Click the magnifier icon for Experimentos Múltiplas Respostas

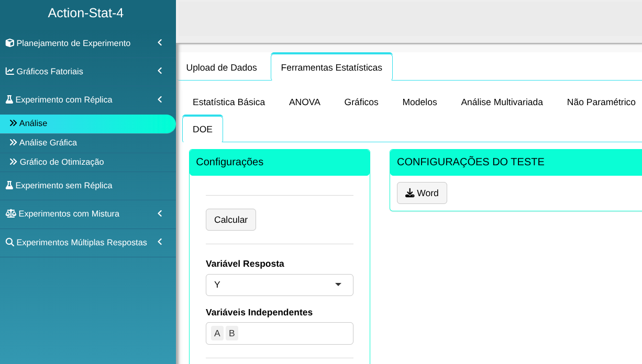(10, 243)
